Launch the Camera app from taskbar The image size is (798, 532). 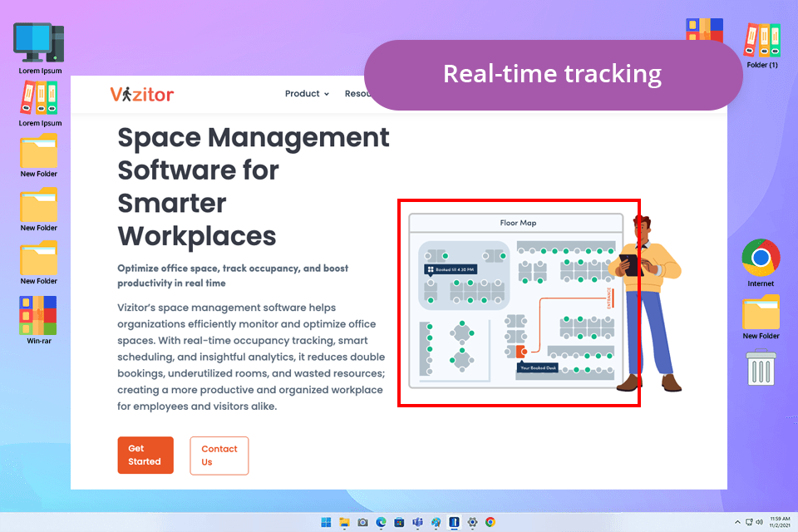(x=363, y=522)
